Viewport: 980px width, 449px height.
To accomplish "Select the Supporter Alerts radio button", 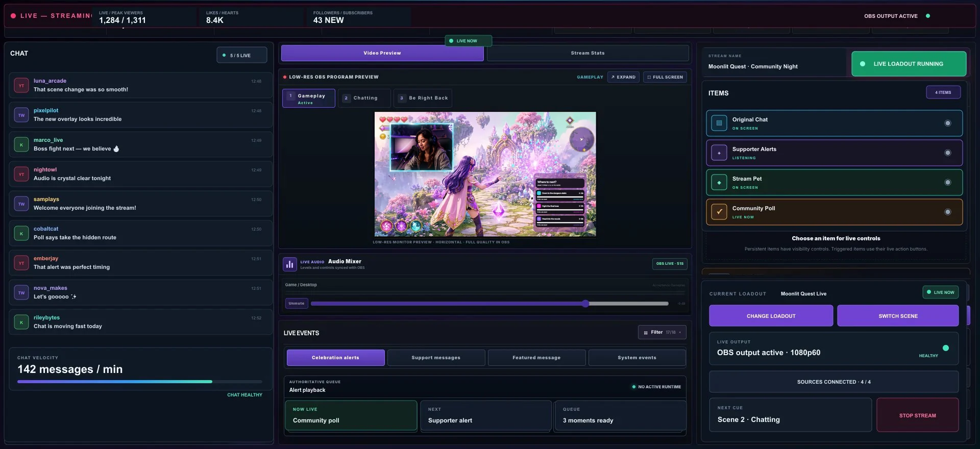I will pyautogui.click(x=947, y=153).
